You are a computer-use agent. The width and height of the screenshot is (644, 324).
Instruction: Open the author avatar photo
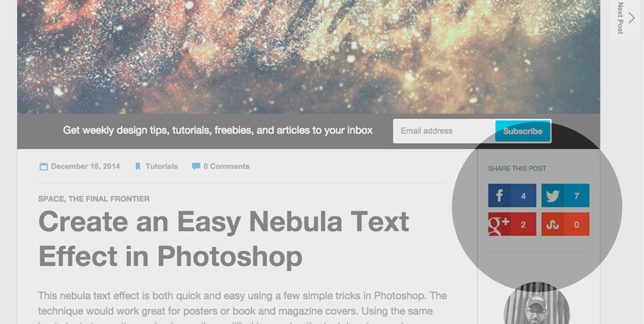pyautogui.click(x=537, y=304)
